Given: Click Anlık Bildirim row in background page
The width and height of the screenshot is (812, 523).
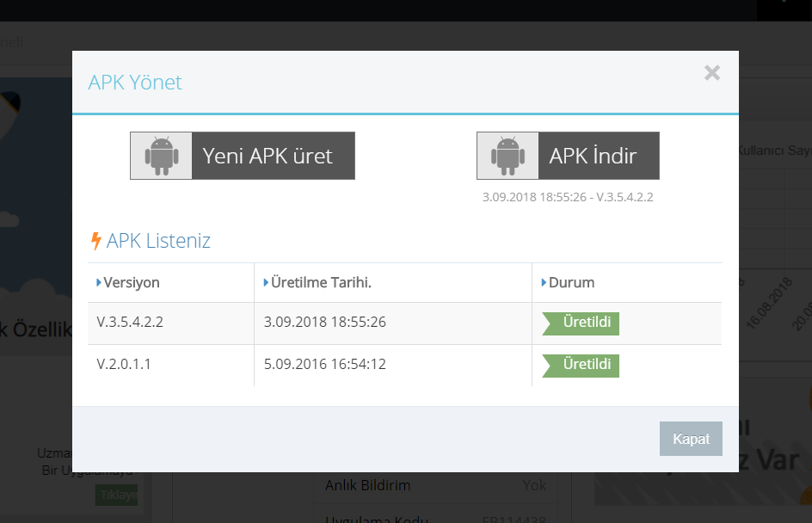Looking at the screenshot, I should click(435, 485).
